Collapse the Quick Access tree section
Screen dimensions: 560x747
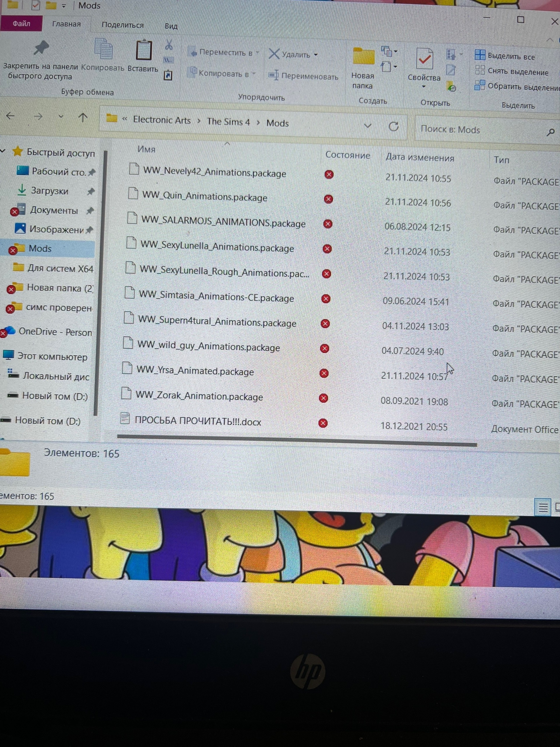[3, 151]
